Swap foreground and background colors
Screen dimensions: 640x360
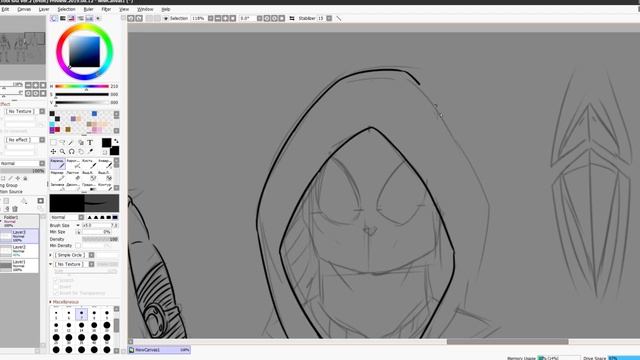[x=116, y=141]
